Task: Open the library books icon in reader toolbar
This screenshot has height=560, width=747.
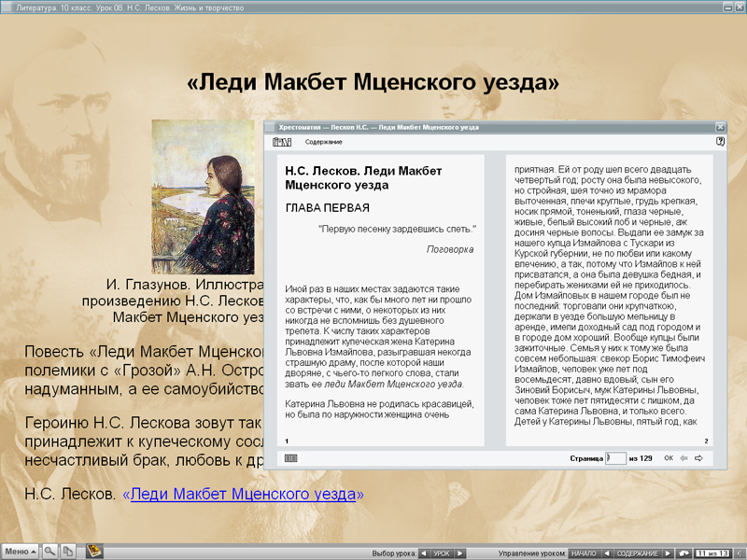Action: [281, 142]
